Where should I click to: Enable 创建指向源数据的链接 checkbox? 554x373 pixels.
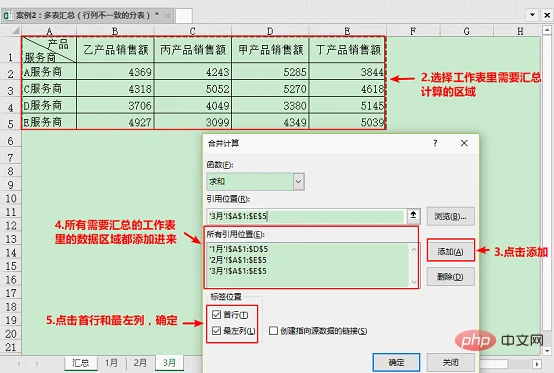[x=273, y=331]
